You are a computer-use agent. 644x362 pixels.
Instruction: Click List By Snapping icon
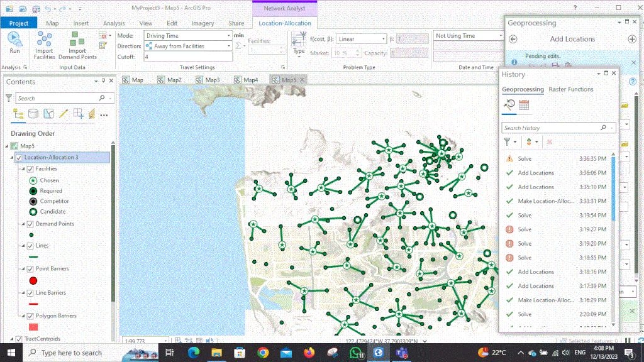click(79, 114)
